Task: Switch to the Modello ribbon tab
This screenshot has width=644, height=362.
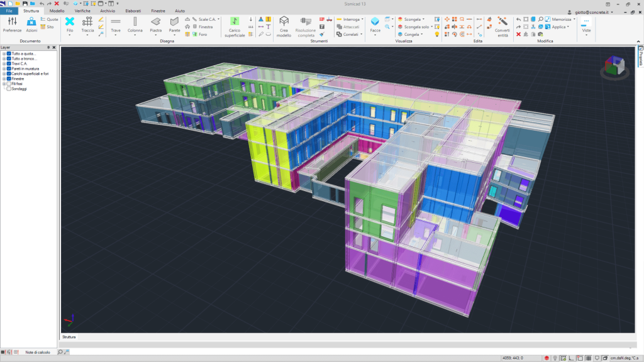Action: tap(57, 11)
